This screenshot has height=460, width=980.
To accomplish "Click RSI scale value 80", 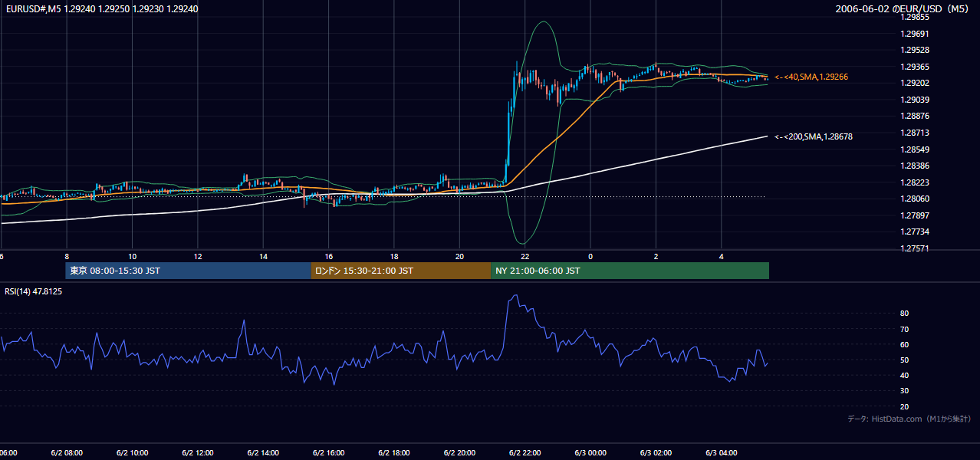I will [904, 314].
